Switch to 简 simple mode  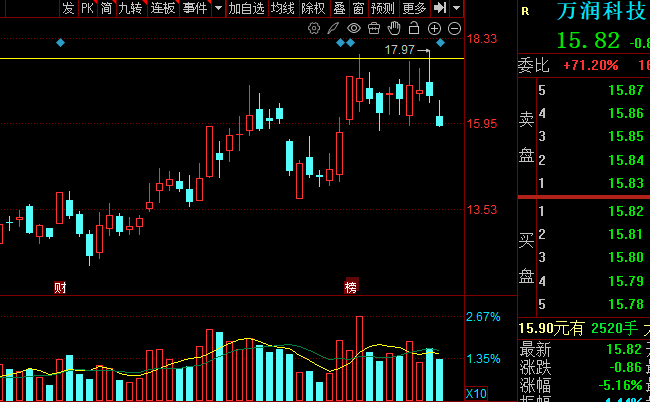pos(107,8)
